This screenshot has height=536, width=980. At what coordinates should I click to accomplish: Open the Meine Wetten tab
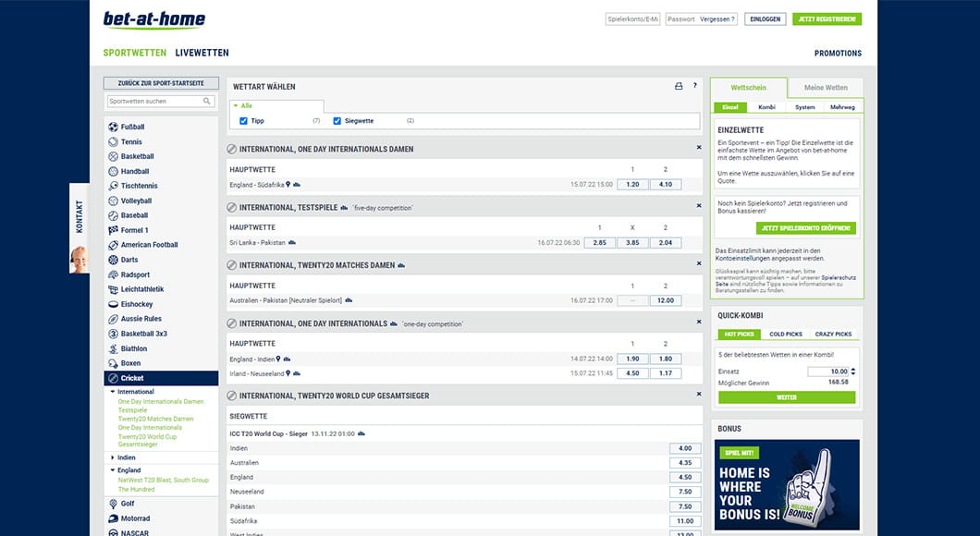[x=826, y=88]
